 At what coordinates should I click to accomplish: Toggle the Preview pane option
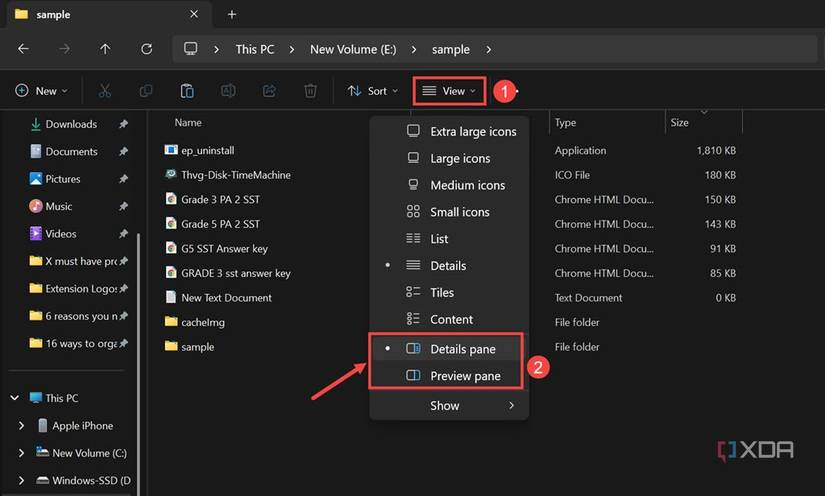[446, 376]
